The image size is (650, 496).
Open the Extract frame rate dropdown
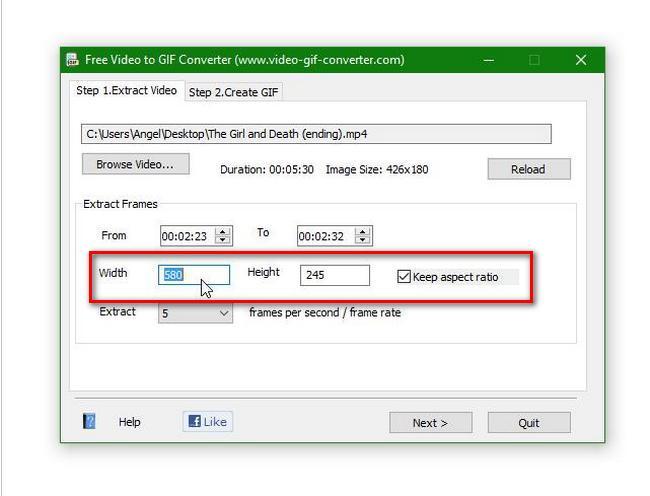click(x=195, y=313)
